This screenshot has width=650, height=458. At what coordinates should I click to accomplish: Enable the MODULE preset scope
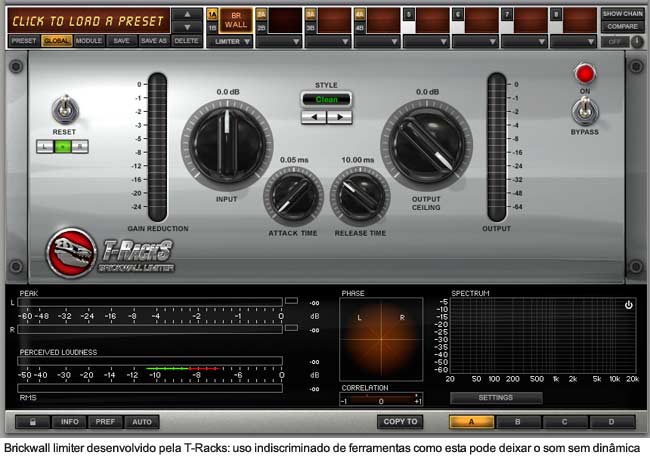pos(89,41)
